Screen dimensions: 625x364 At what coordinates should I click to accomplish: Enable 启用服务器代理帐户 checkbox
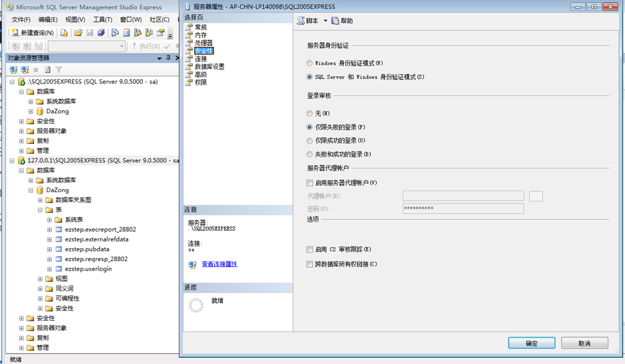(x=309, y=183)
